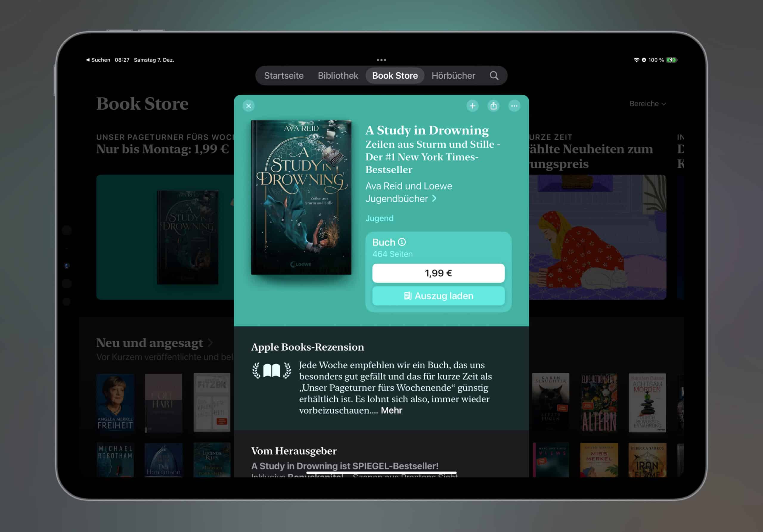The height and width of the screenshot is (532, 763).
Task: Tap the three-dot multitasking indicator at top
Action: tap(381, 60)
